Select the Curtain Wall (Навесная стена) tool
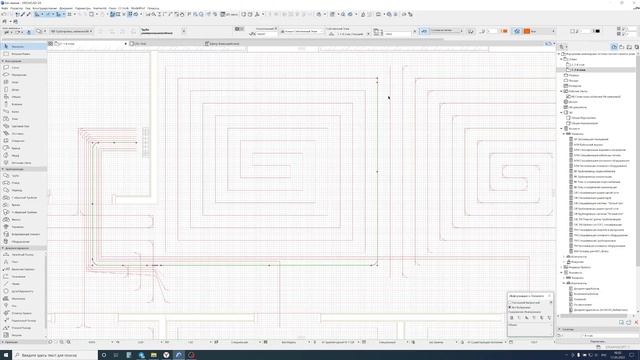 [23, 127]
